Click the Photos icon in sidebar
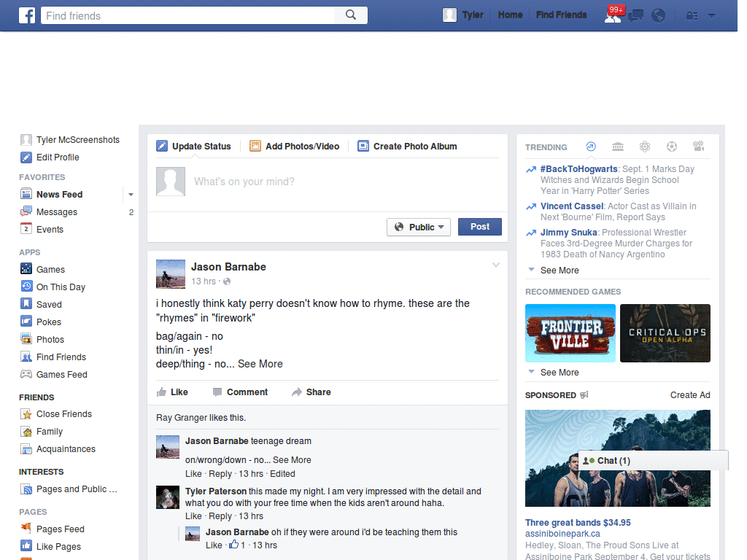Image resolution: width=747 pixels, height=560 pixels. coord(26,339)
